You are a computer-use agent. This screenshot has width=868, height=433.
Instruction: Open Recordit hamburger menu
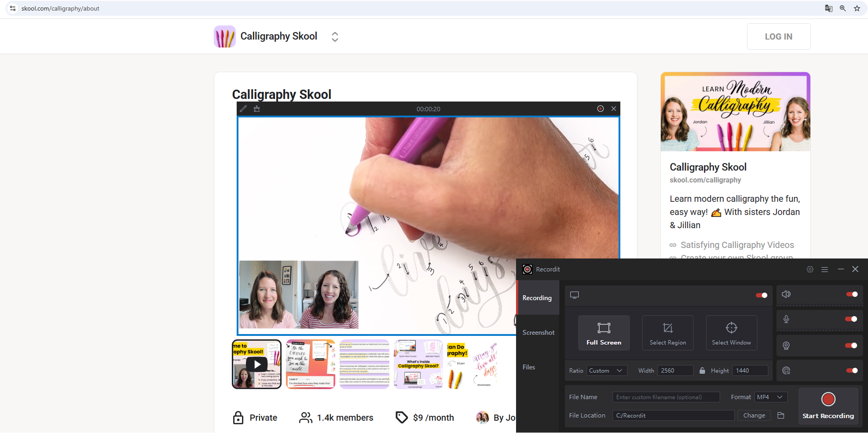pyautogui.click(x=825, y=269)
